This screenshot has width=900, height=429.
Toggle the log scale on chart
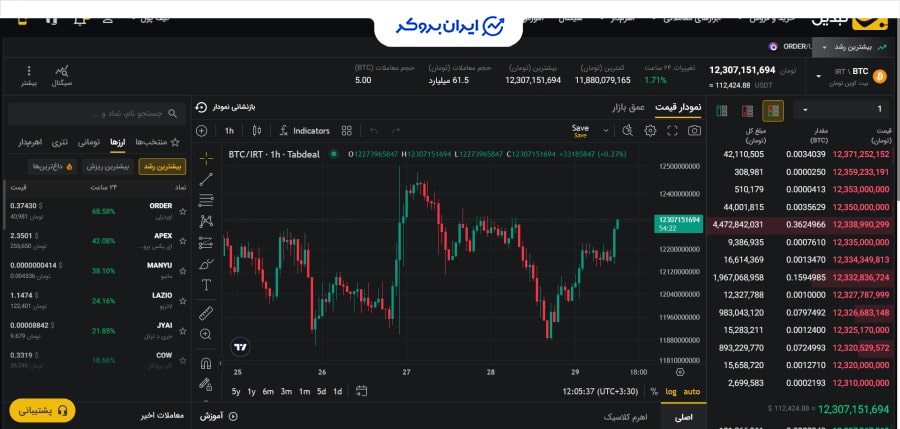[671, 392]
